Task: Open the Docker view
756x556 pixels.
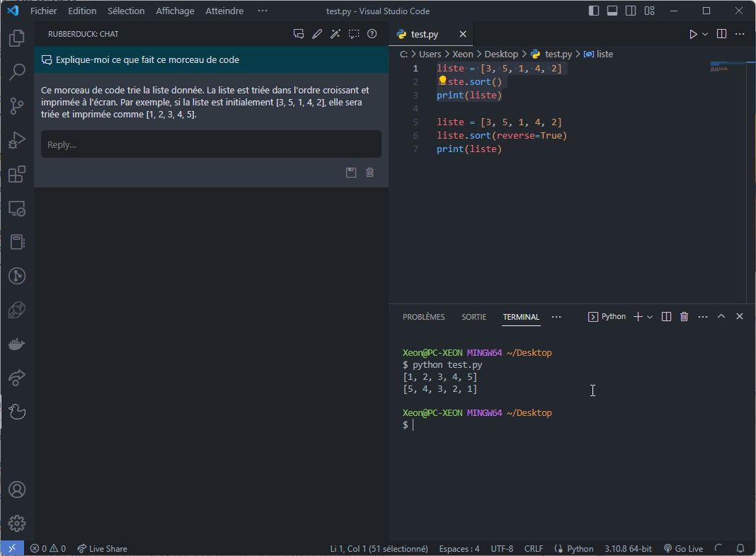Action: click(x=17, y=344)
